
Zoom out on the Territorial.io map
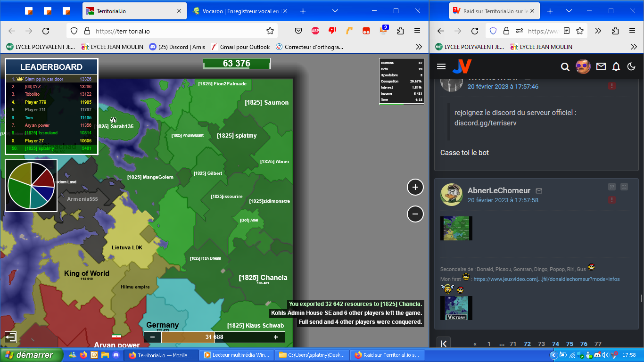pos(415,214)
